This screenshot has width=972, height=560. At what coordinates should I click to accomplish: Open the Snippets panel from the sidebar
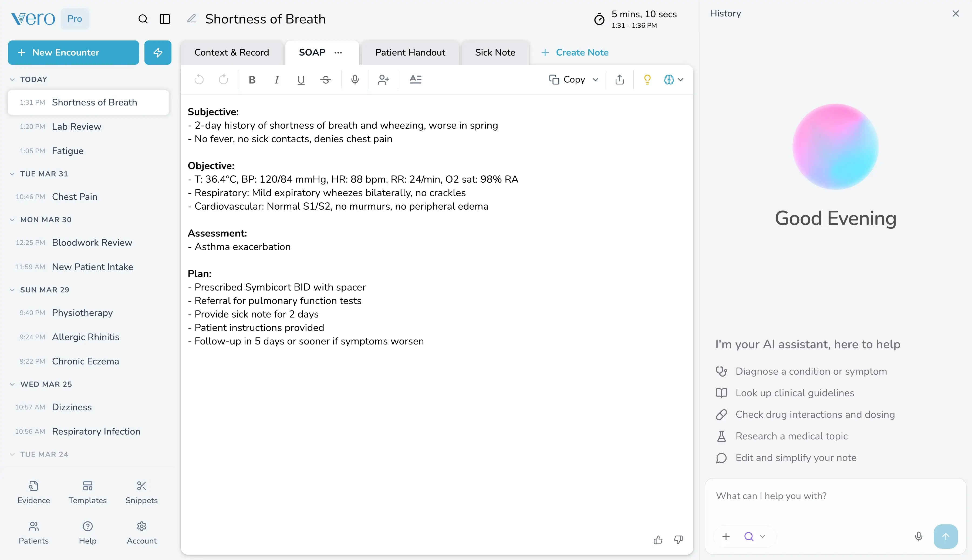coord(141,492)
